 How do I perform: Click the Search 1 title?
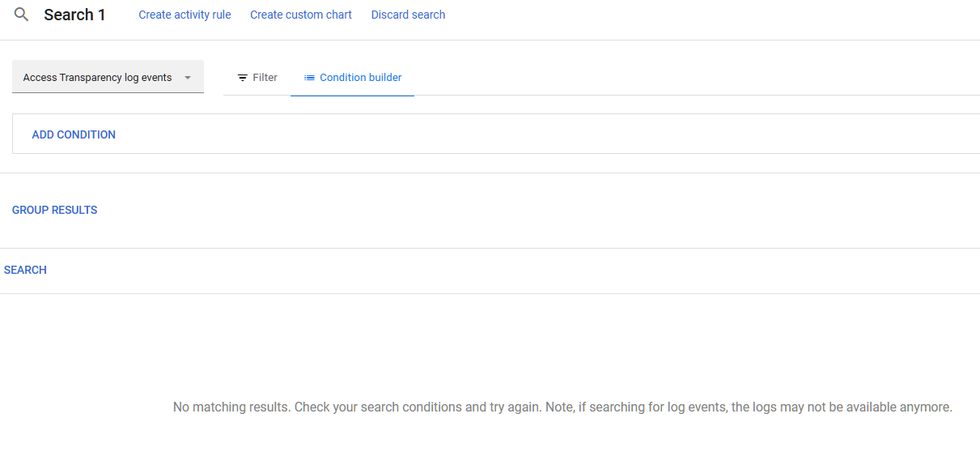[74, 14]
